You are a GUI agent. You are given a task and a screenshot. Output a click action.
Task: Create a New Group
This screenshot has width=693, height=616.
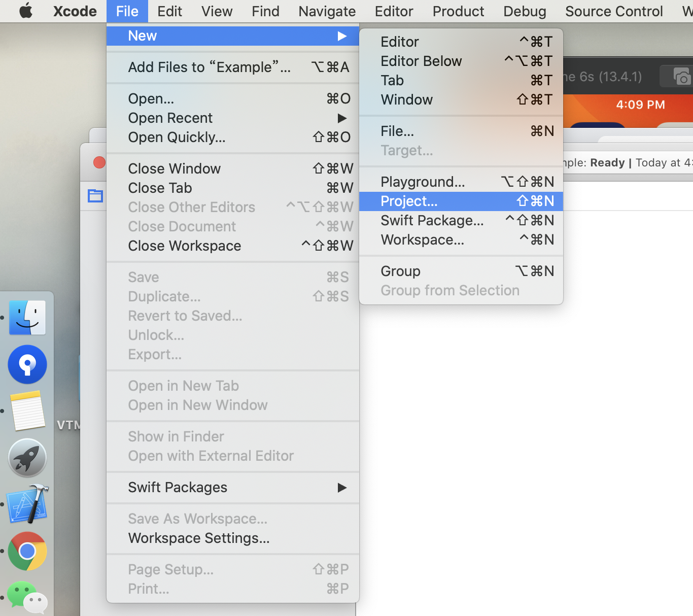pyautogui.click(x=461, y=271)
